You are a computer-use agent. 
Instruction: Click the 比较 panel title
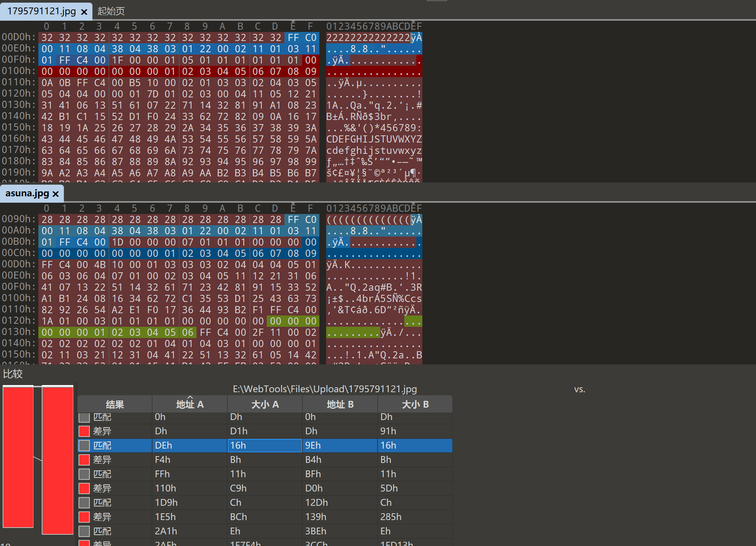(x=13, y=374)
